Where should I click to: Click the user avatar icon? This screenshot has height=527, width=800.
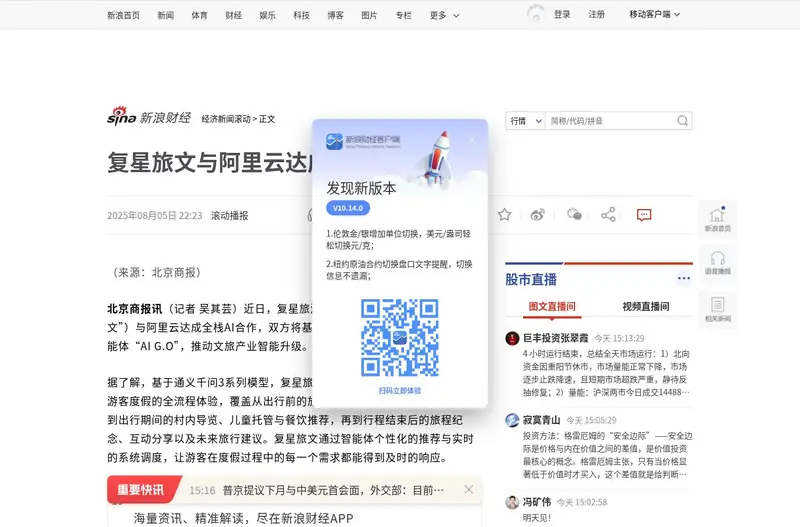tap(536, 14)
